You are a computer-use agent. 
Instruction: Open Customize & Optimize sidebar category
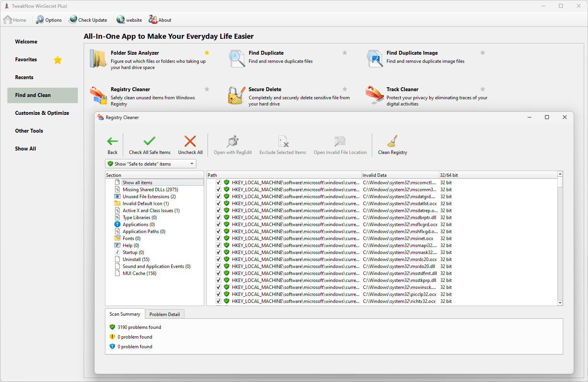point(42,113)
